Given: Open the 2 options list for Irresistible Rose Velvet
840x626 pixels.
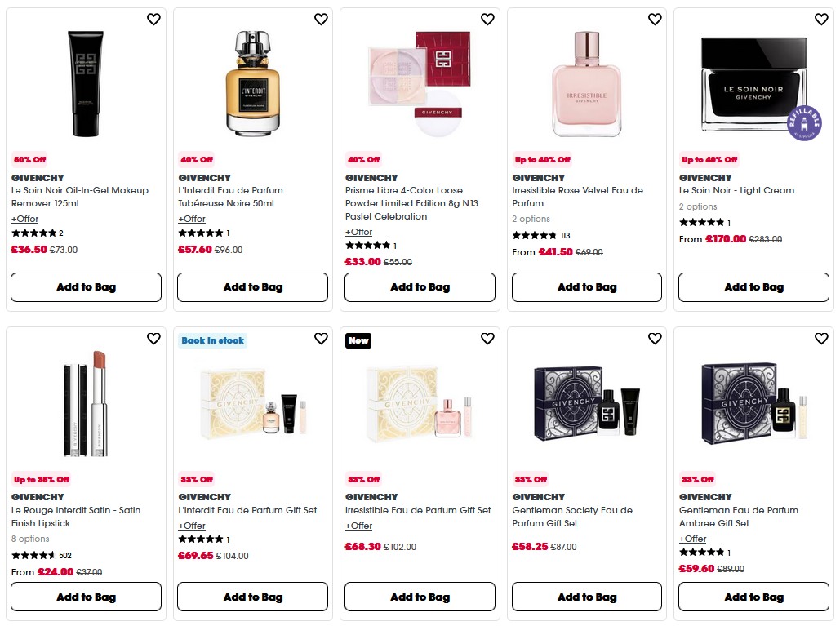Looking at the screenshot, I should [531, 219].
